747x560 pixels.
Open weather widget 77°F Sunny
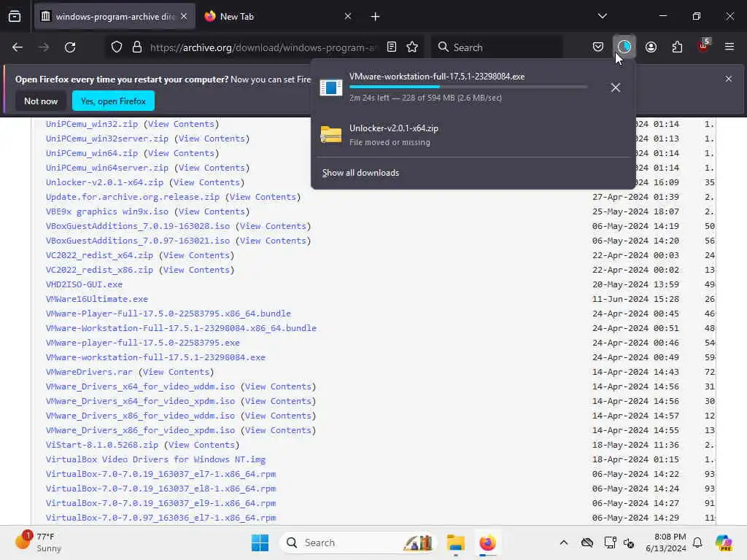point(38,542)
